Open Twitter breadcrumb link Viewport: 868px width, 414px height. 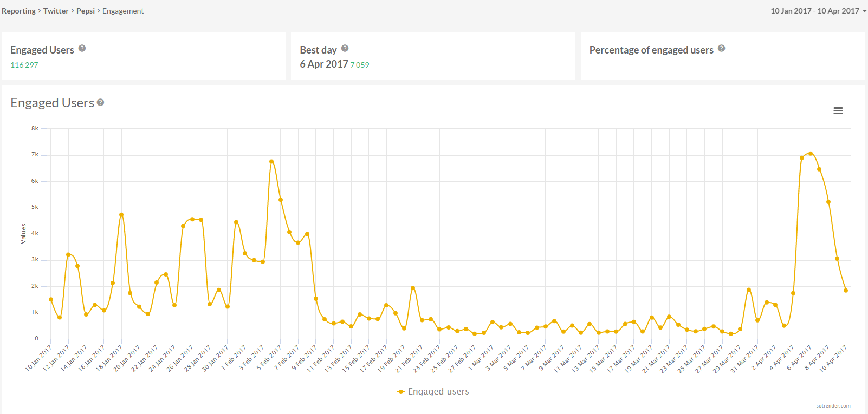(x=56, y=11)
